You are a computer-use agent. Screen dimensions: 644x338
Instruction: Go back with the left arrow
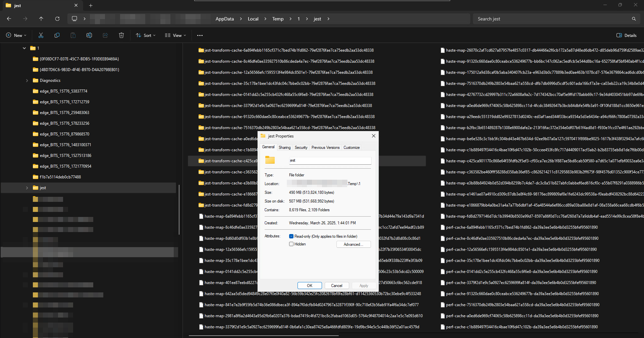coord(9,19)
